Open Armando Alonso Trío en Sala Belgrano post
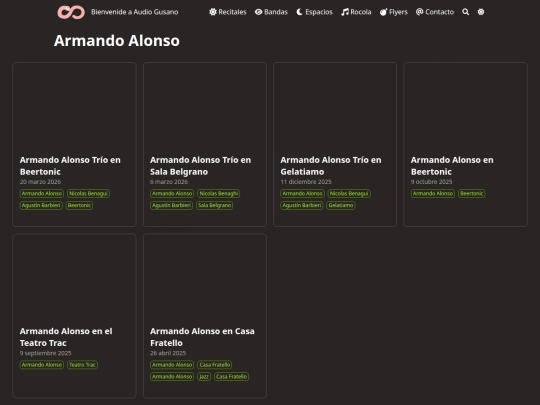Image resolution: width=540 pixels, height=405 pixels. pos(200,166)
